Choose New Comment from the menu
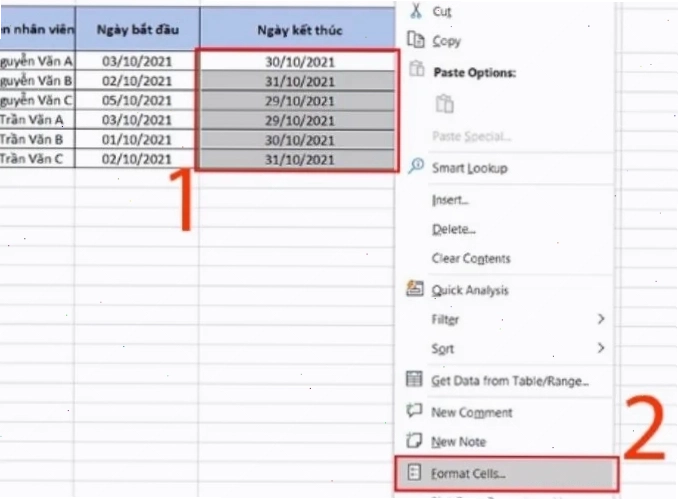The width and height of the screenshot is (678, 500). (506, 412)
